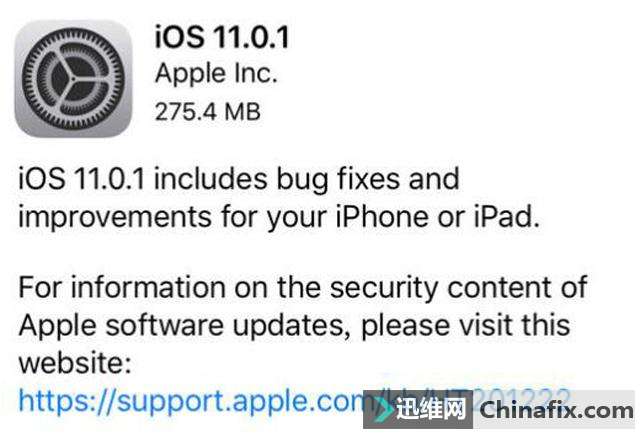Click the word iPad in description
Viewport: 640px width, 434px height.
507,216
